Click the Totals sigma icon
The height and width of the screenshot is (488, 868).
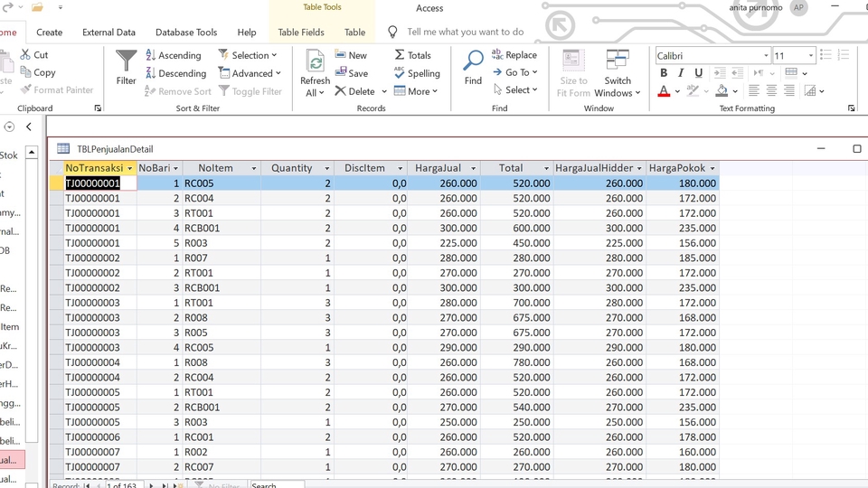(x=412, y=55)
